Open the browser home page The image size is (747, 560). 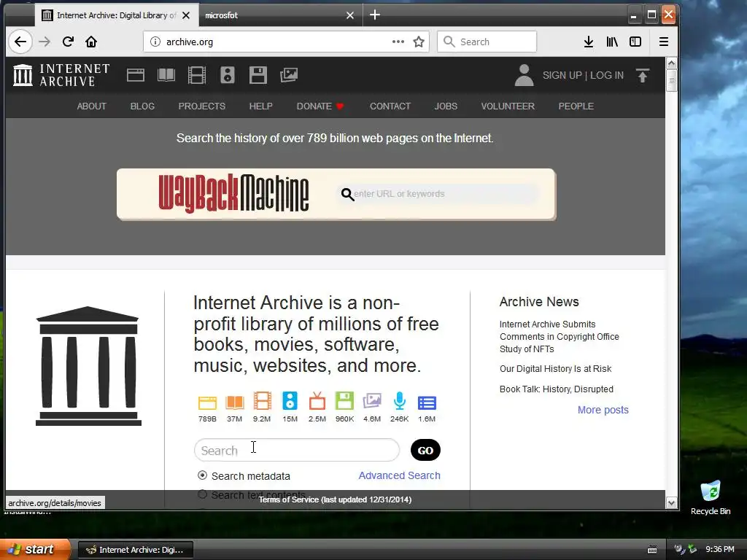point(91,42)
